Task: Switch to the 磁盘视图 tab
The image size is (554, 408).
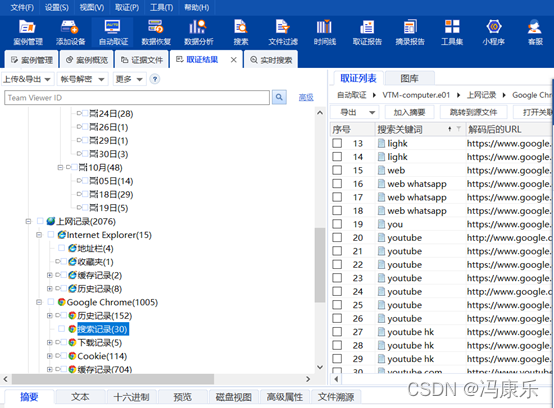Action: tap(234, 397)
